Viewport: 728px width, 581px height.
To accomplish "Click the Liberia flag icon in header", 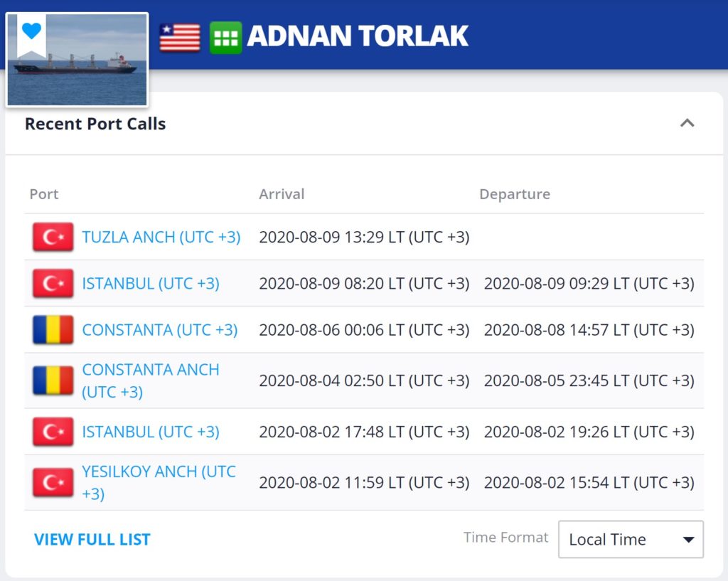I will [x=180, y=37].
